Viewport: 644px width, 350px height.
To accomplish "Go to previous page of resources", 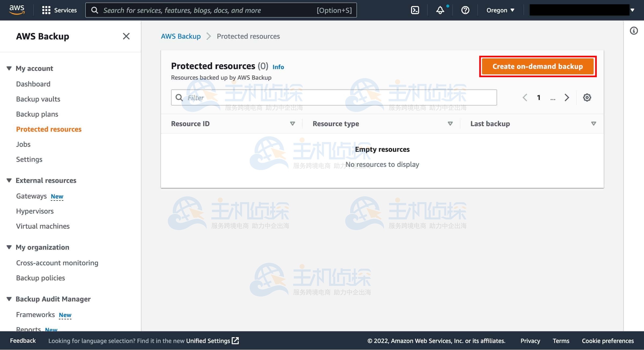I will [525, 98].
